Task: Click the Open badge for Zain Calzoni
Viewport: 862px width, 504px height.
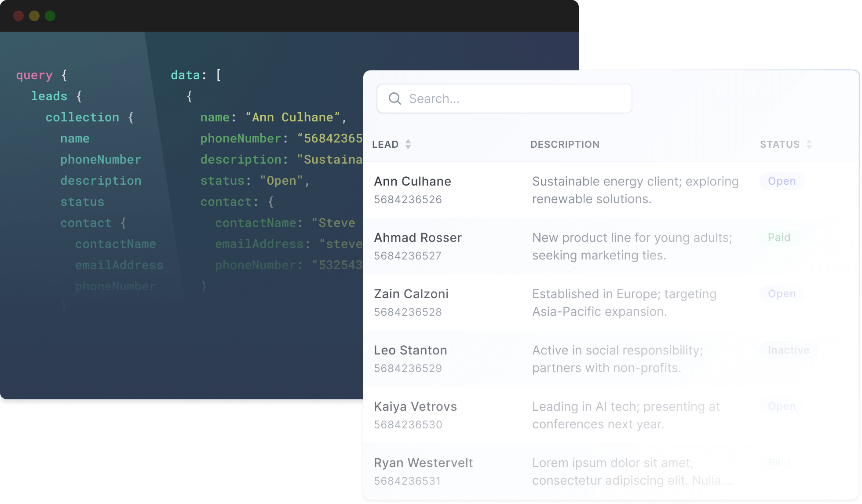Action: (782, 293)
